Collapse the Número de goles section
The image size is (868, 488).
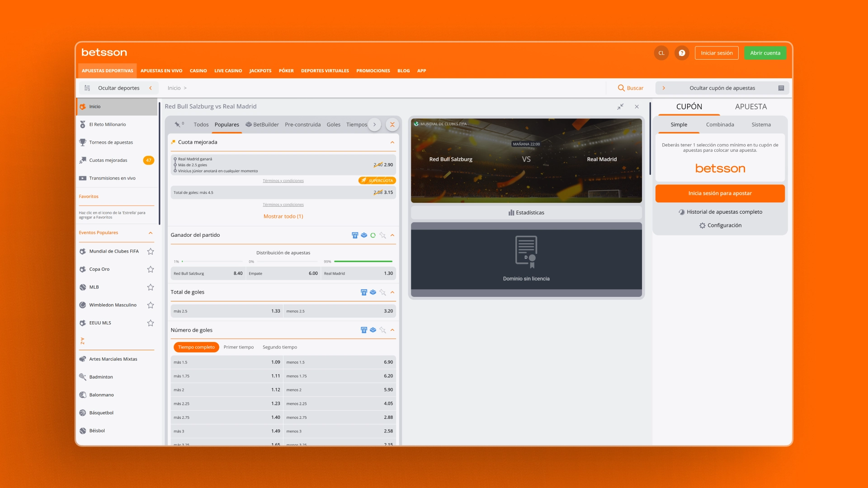(392, 330)
